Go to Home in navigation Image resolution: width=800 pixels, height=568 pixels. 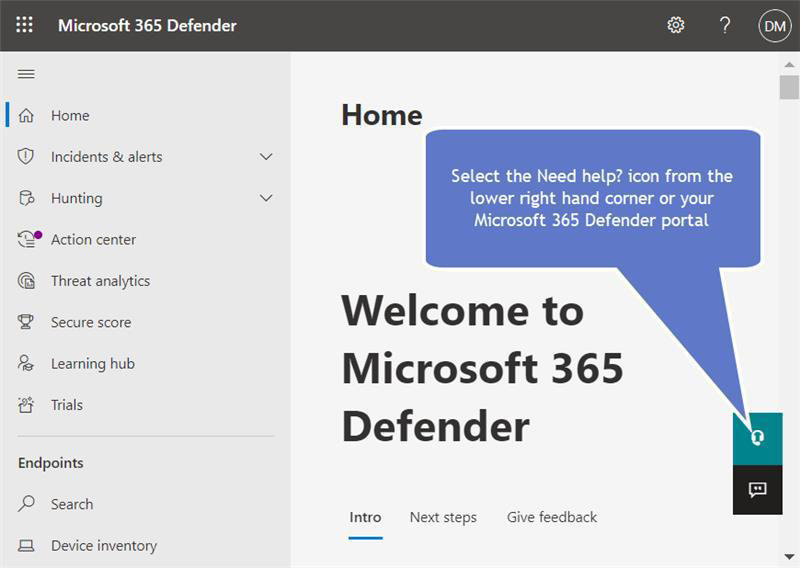click(x=70, y=116)
